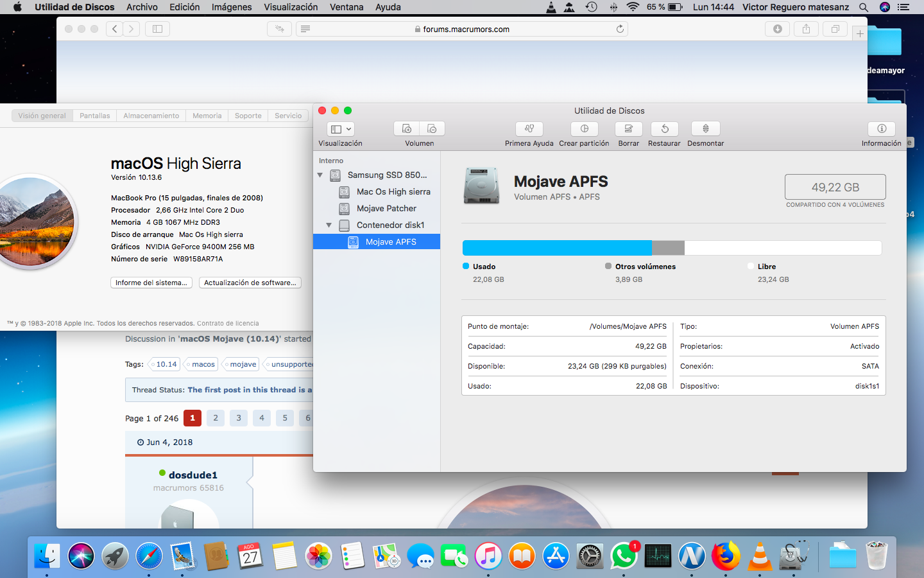Open the Crear partición tool
Image resolution: width=924 pixels, height=578 pixels.
[x=584, y=128]
